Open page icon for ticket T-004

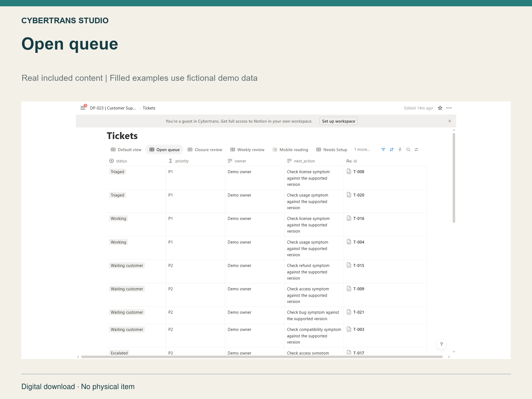[x=349, y=242]
